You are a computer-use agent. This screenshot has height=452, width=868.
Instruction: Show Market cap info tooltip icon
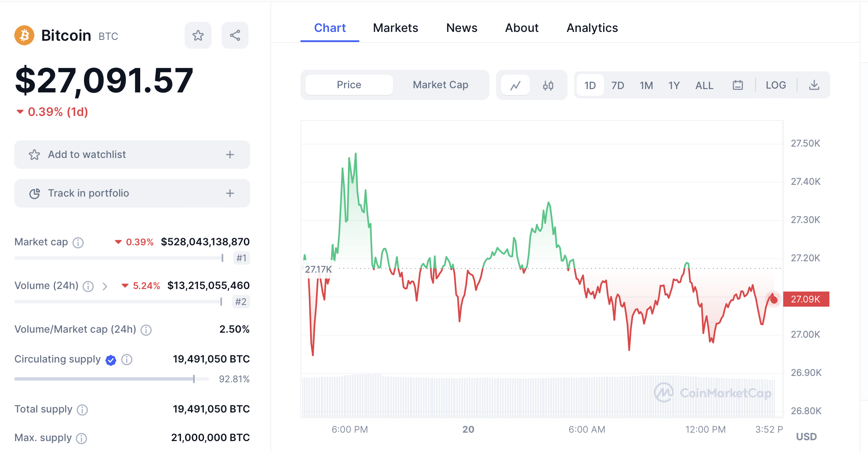[78, 242]
